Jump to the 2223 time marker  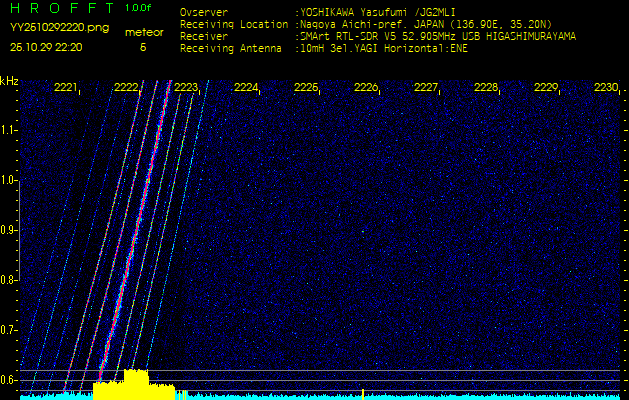pyautogui.click(x=186, y=88)
